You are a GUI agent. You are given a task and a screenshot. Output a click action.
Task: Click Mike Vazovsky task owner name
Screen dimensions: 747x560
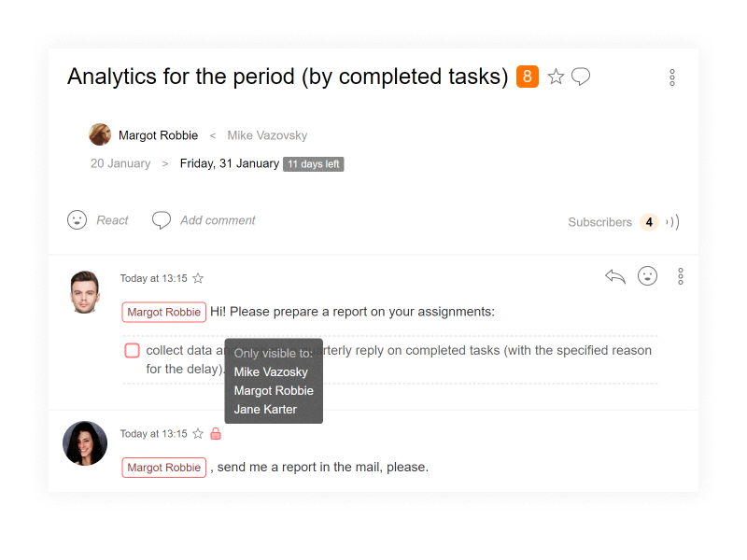pyautogui.click(x=267, y=135)
